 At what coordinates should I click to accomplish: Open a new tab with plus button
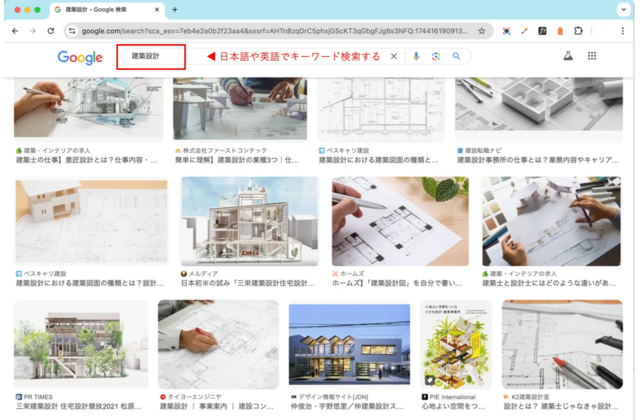[x=175, y=9]
